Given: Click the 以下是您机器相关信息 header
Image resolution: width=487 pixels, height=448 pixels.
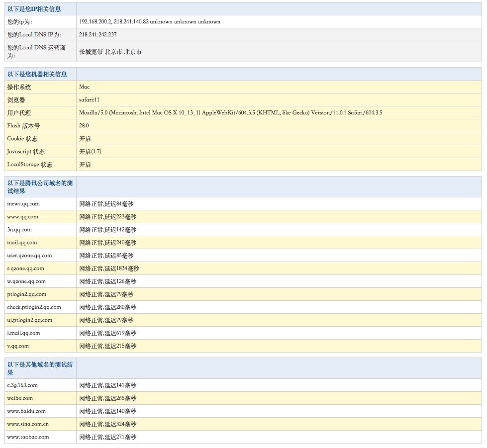Looking at the screenshot, I should [37, 74].
